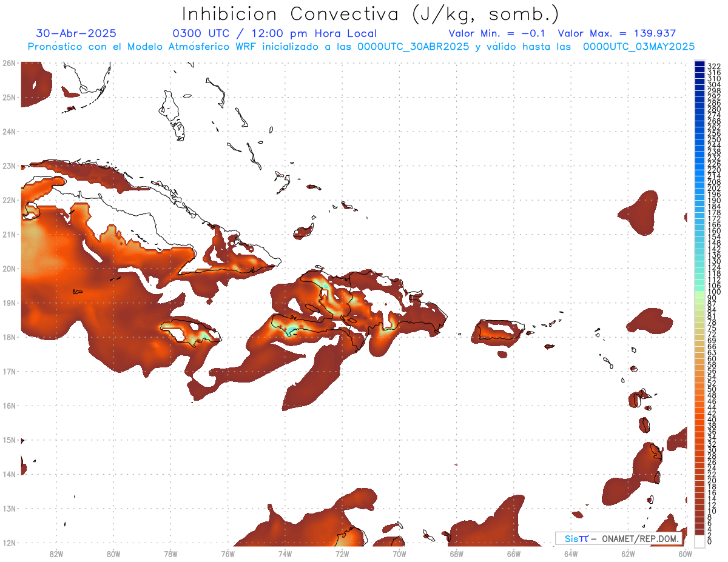
Task: Click the '20N' latitude label
Action: click(x=9, y=269)
